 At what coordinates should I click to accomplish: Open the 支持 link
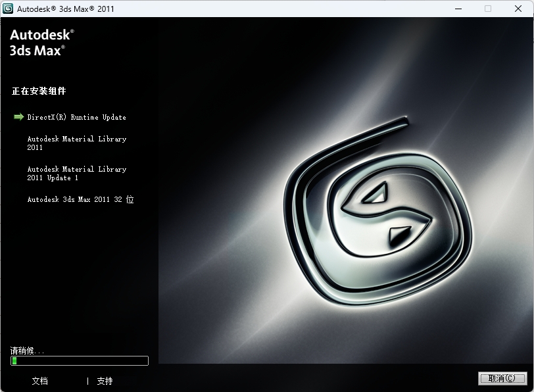click(105, 381)
